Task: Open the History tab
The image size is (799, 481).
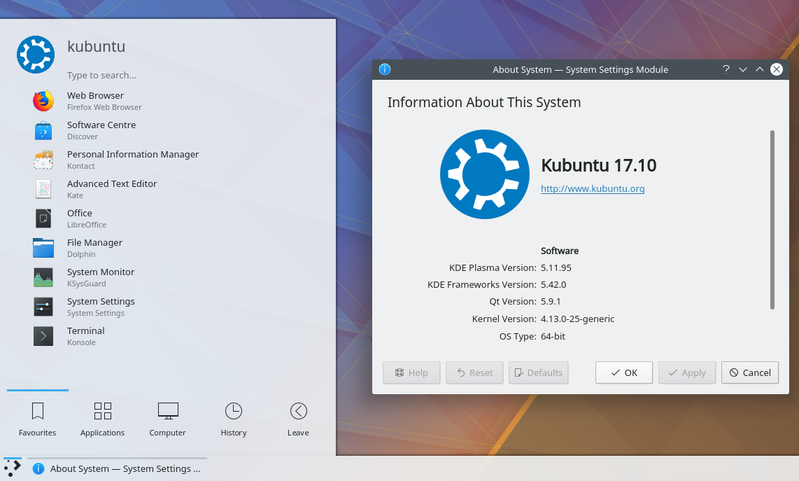Action: click(233, 419)
